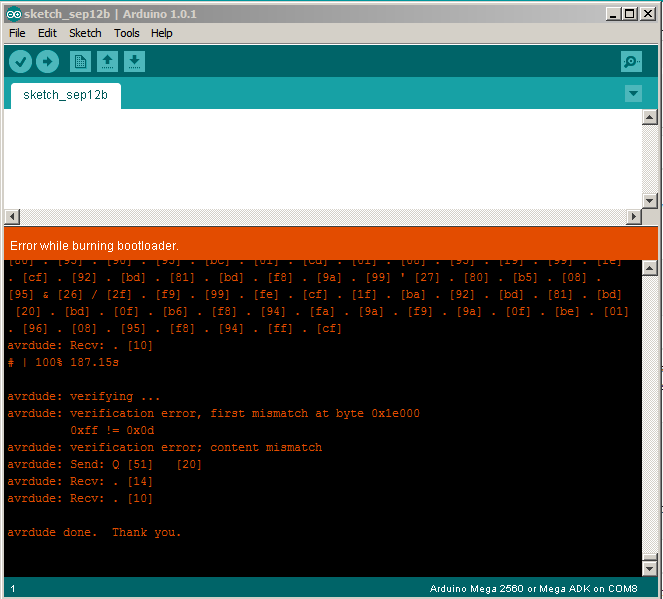The width and height of the screenshot is (663, 599).
Task: Open the Tools menu
Action: [x=126, y=33]
